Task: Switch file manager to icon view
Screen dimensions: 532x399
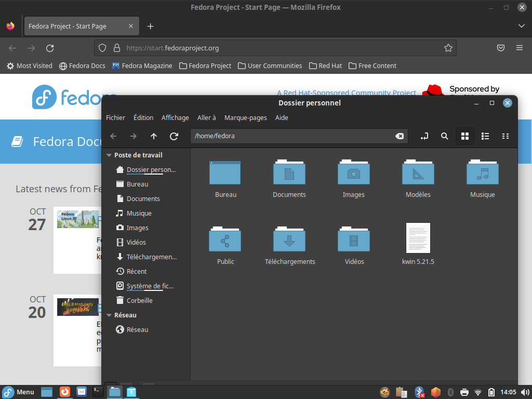Action: 465,136
